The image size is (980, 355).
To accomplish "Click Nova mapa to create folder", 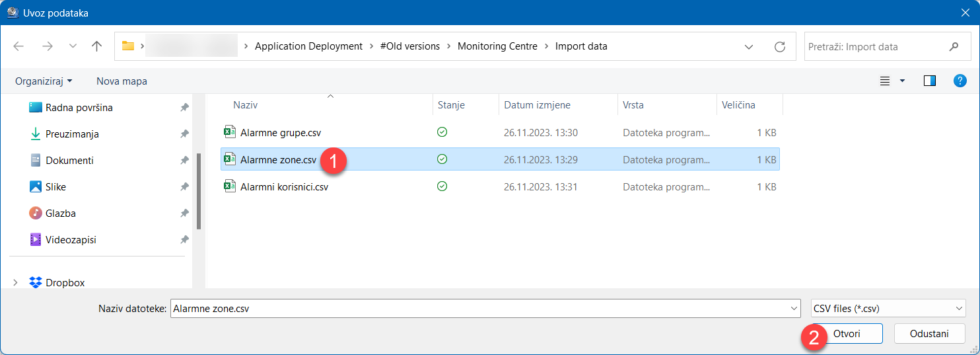I will [122, 81].
